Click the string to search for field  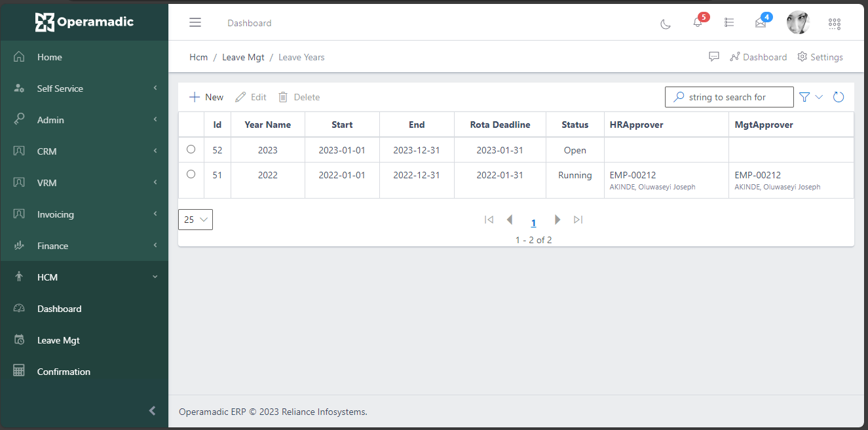pyautogui.click(x=729, y=97)
